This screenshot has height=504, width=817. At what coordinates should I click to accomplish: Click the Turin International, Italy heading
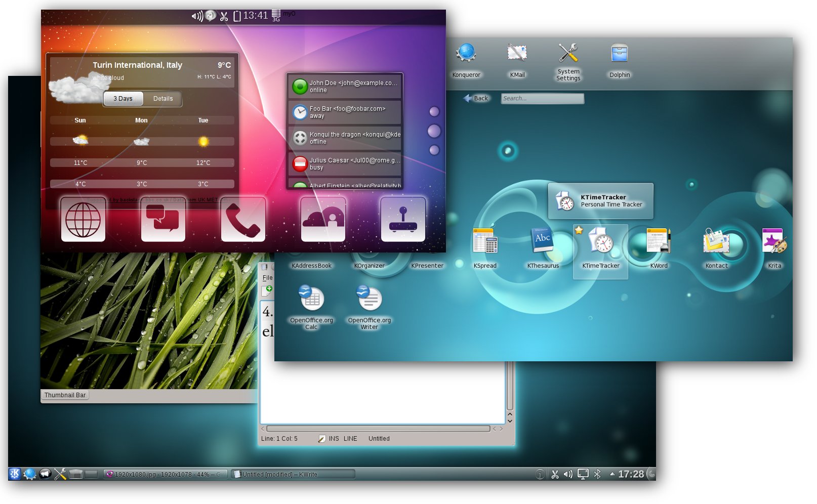(137, 65)
